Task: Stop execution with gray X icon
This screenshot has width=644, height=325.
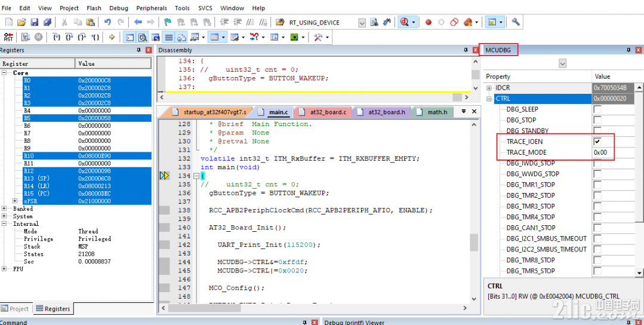Action: click(38, 38)
